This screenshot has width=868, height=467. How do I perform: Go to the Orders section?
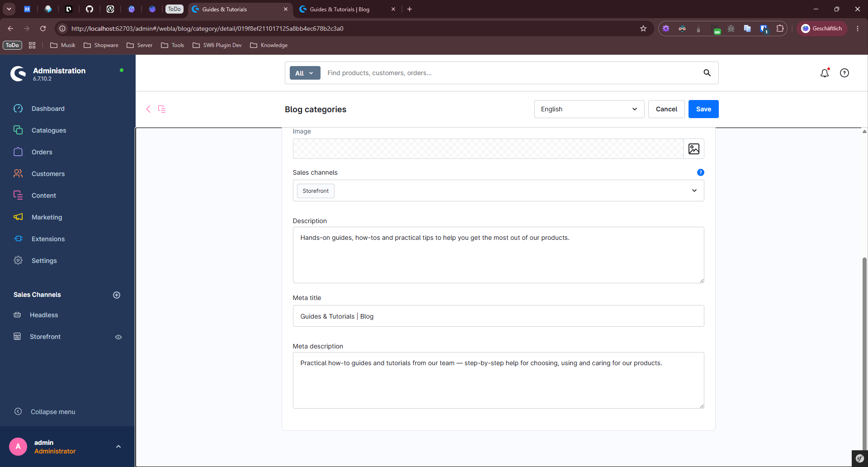tap(42, 152)
